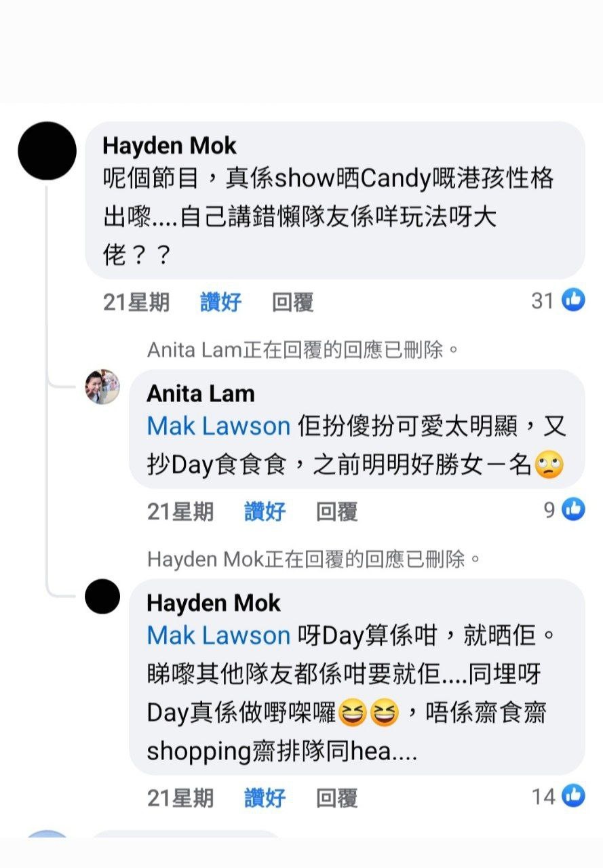Open the partially visible avatar at the bottom

click(47, 835)
